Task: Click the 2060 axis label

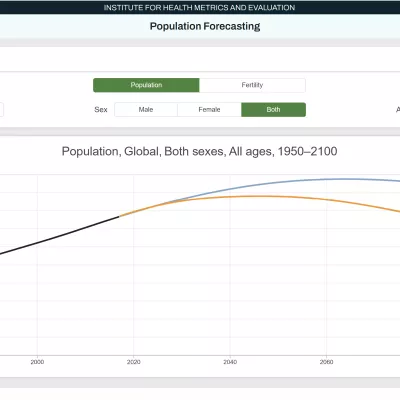Action: tap(326, 362)
